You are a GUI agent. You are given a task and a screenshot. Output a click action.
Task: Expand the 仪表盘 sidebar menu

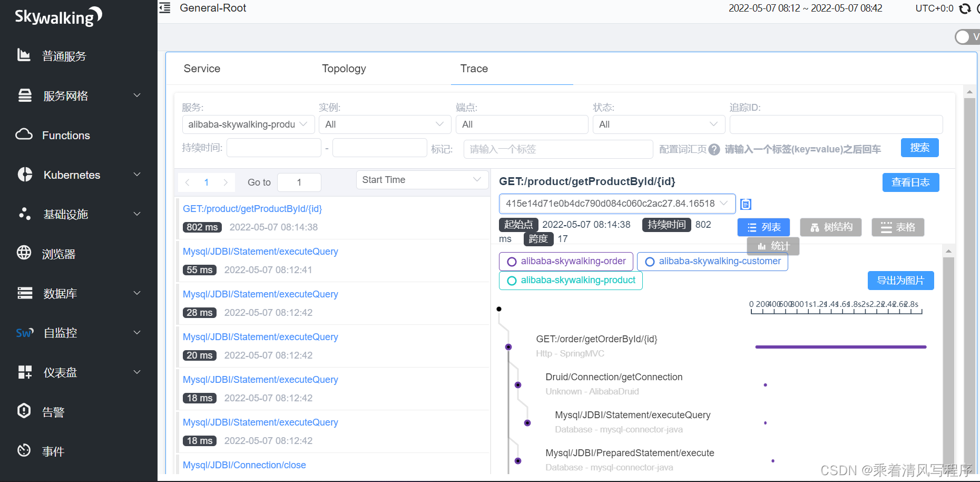tap(137, 372)
